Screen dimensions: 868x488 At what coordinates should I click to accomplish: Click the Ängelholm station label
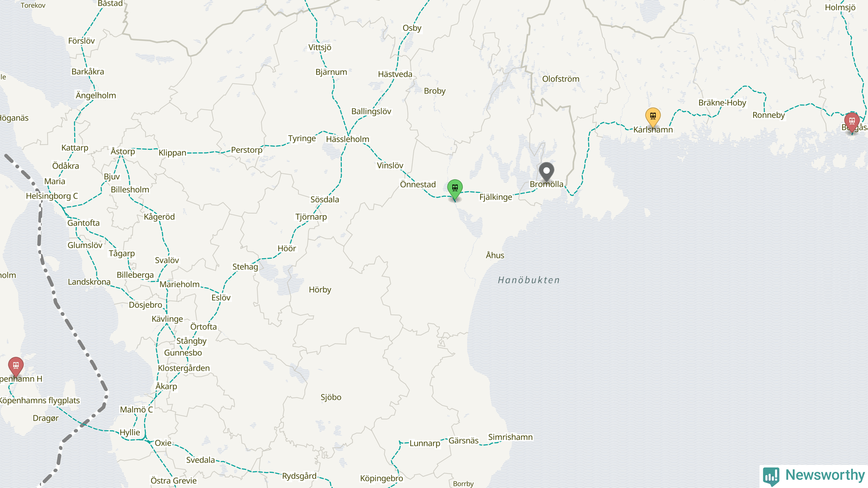pyautogui.click(x=96, y=95)
